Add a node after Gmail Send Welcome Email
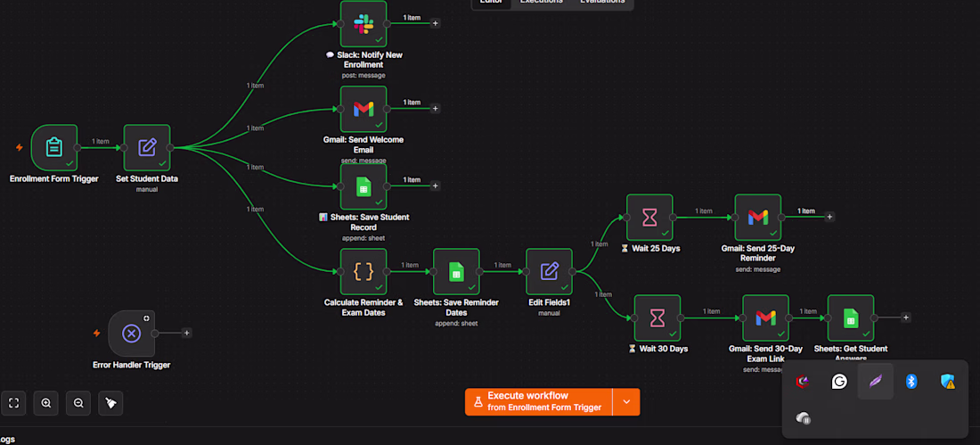 click(436, 109)
